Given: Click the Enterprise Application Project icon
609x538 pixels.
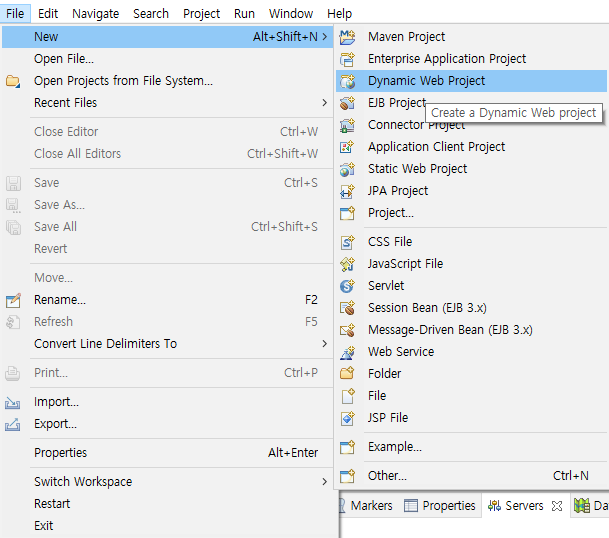Looking at the screenshot, I should point(347,59).
